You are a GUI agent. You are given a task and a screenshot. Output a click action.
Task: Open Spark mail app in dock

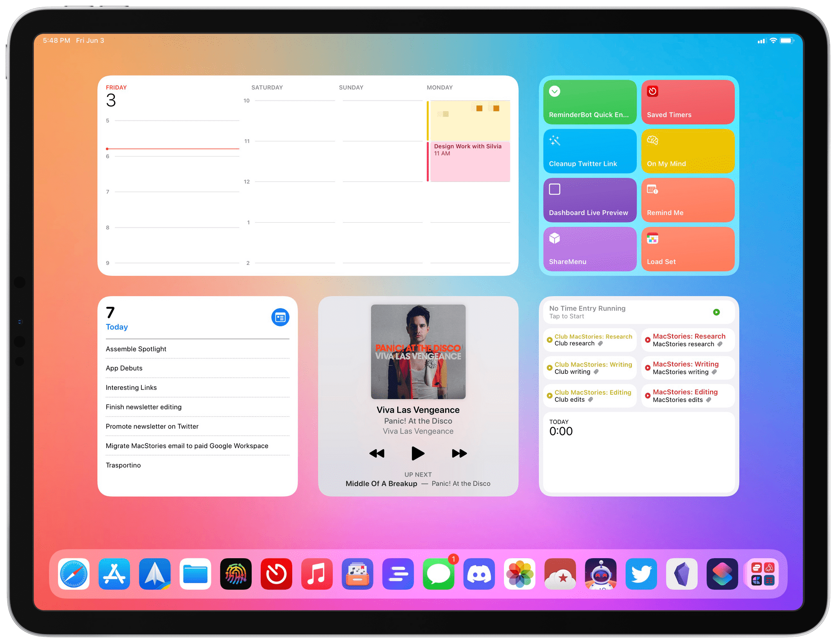[154, 574]
